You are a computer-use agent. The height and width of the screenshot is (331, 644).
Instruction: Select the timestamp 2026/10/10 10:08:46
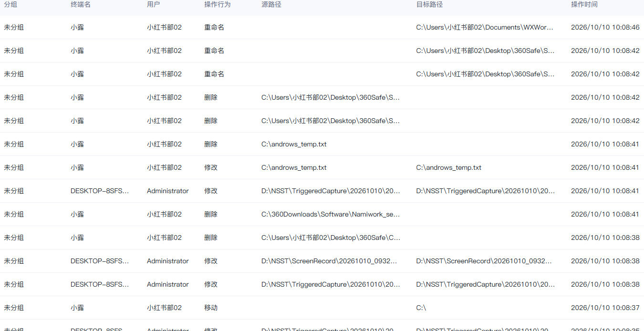(605, 27)
